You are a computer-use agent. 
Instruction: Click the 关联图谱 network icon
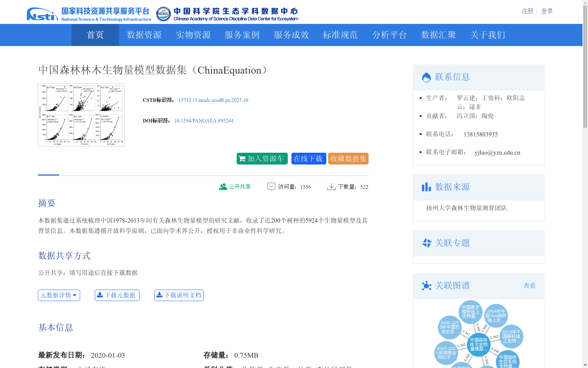(x=426, y=286)
